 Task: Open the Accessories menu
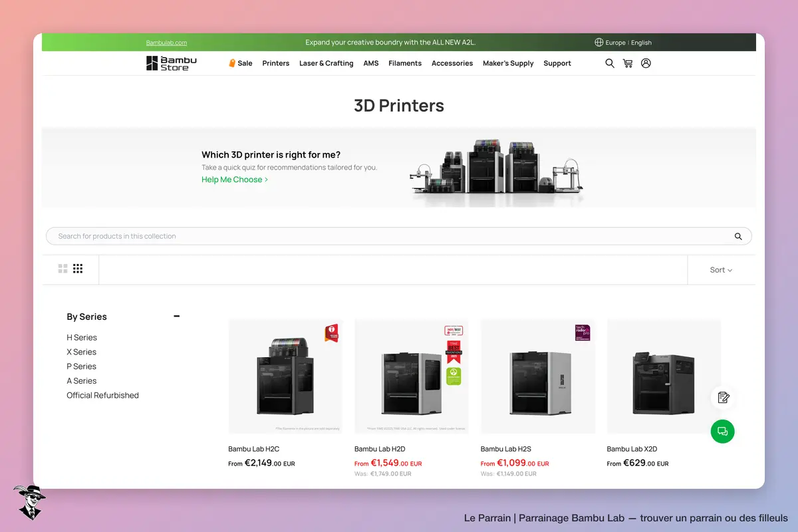(452, 63)
